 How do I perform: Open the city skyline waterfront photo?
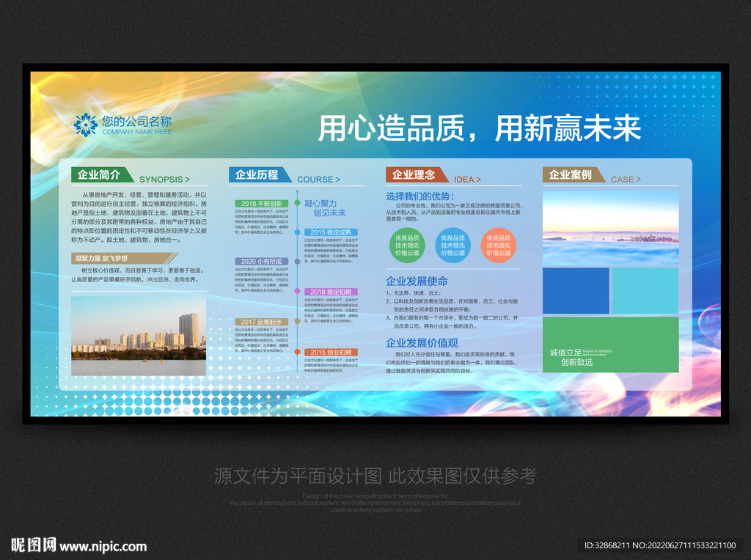point(139,336)
